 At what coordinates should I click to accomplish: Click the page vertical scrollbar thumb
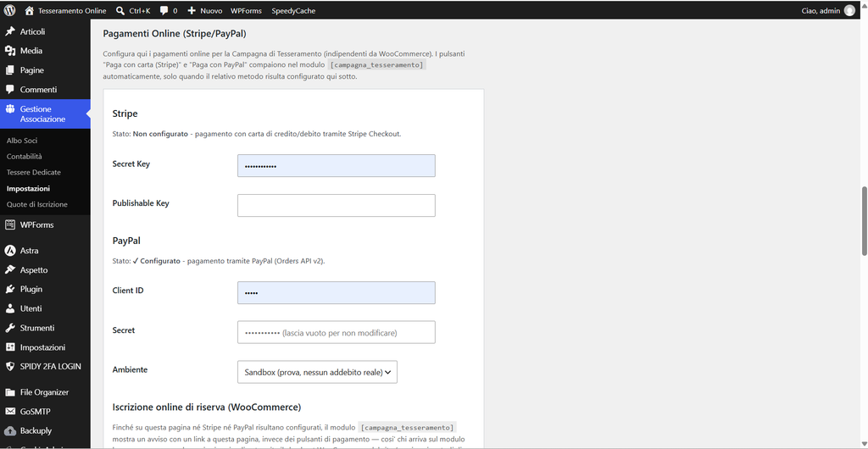864,221
